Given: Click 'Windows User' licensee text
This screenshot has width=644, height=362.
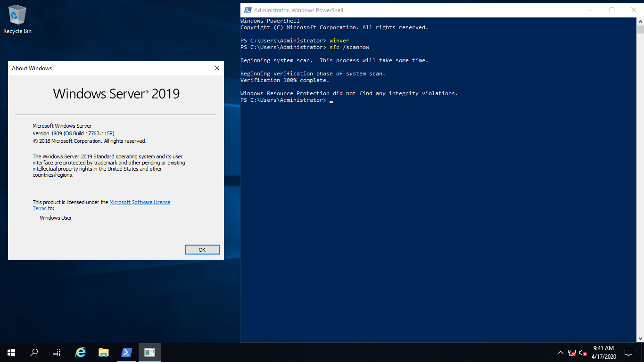Looking at the screenshot, I should pyautogui.click(x=56, y=218).
